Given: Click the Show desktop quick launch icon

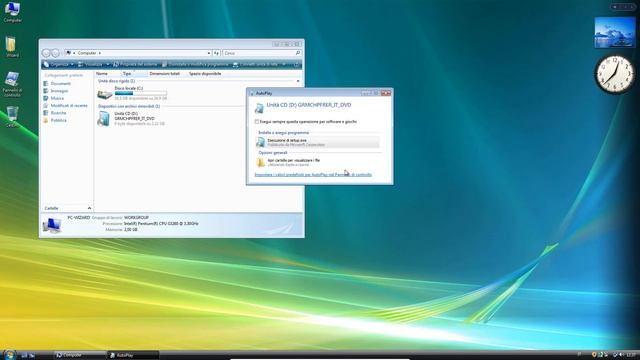Looking at the screenshot, I should 24,356.
